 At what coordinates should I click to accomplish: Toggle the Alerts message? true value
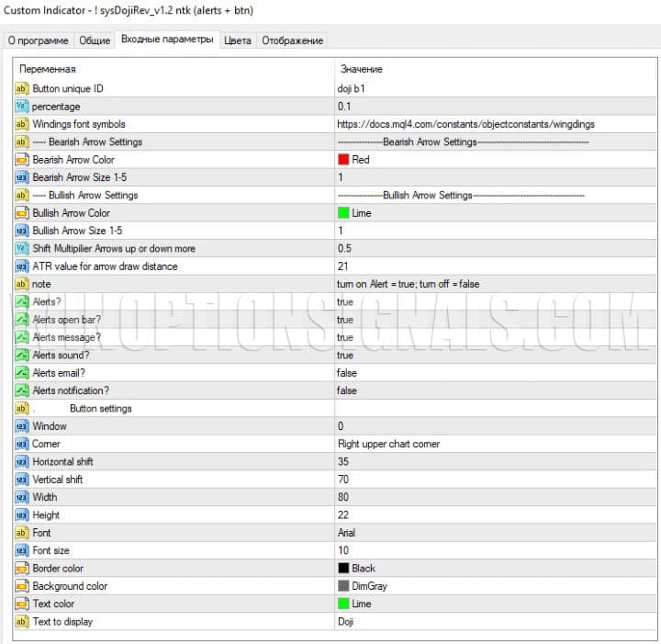point(345,337)
